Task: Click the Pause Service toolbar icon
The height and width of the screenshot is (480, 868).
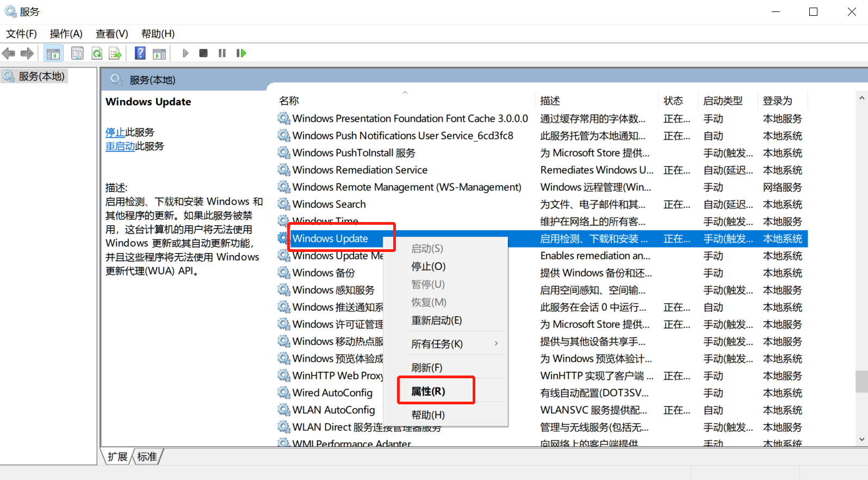Action: (222, 53)
